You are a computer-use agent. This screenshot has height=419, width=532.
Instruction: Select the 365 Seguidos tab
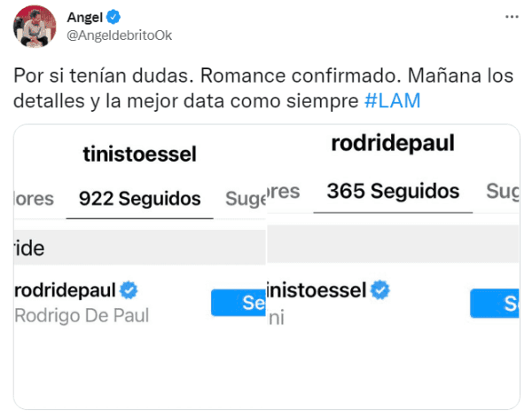coord(393,191)
